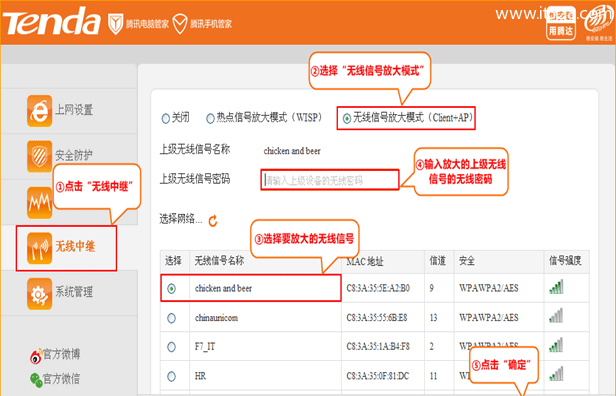Click the WeChat icon
Screen dimensions: 616x396
click(x=36, y=380)
